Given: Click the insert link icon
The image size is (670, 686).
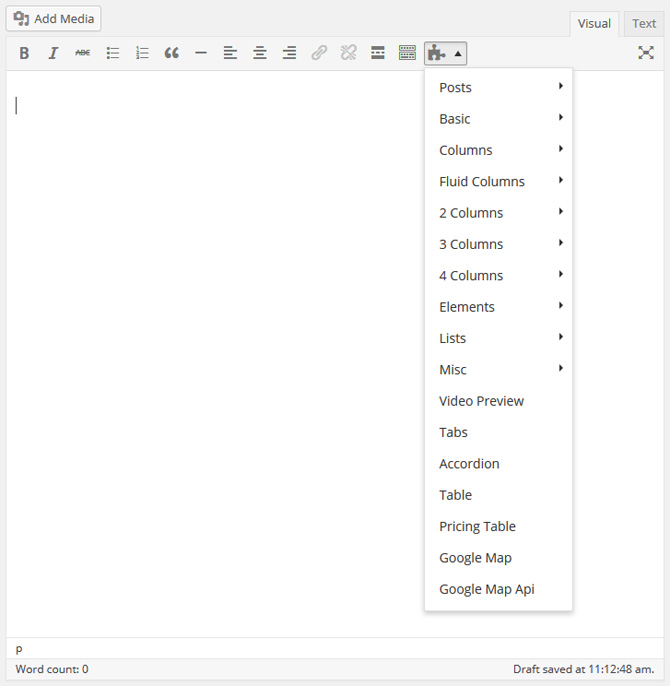Looking at the screenshot, I should coord(319,53).
